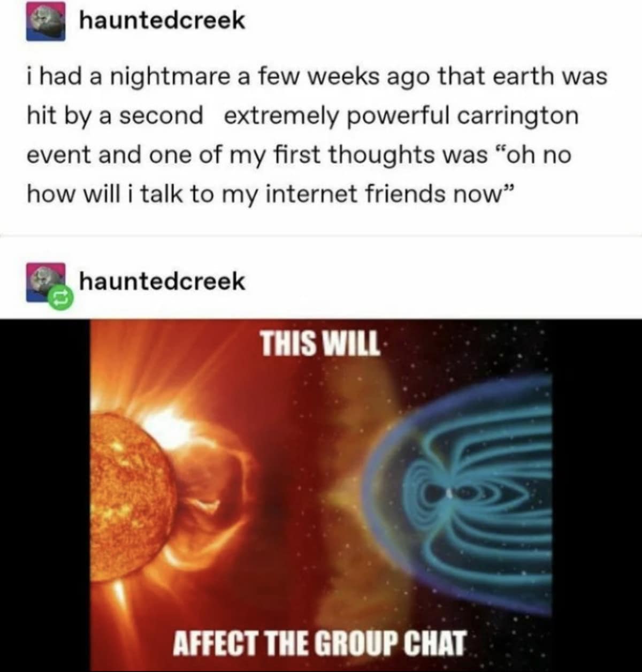Click the first hauntedcreek username
This screenshot has width=642, height=672.
point(162,20)
